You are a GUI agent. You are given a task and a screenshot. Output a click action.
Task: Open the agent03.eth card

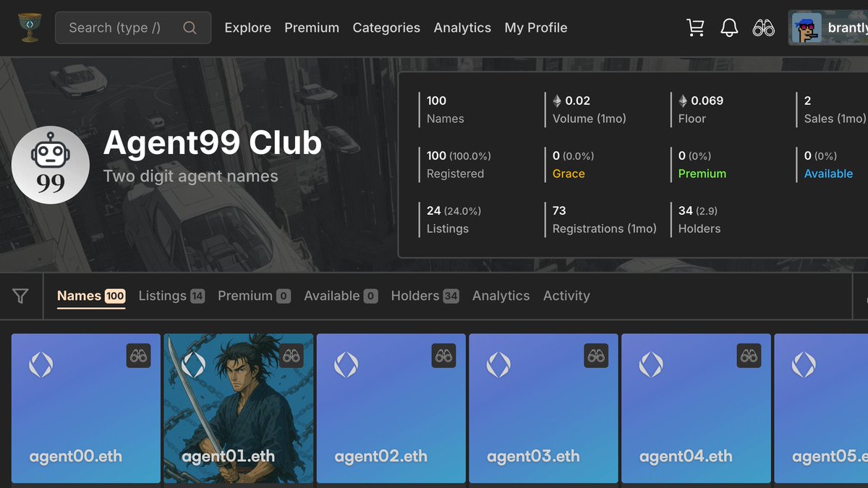point(544,408)
